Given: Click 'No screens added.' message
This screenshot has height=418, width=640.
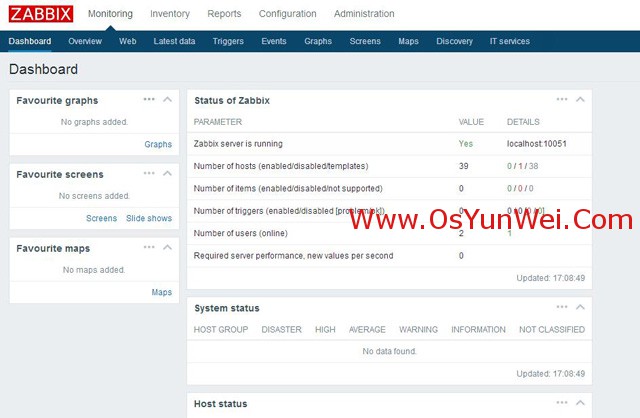Looking at the screenshot, I should [94, 196].
